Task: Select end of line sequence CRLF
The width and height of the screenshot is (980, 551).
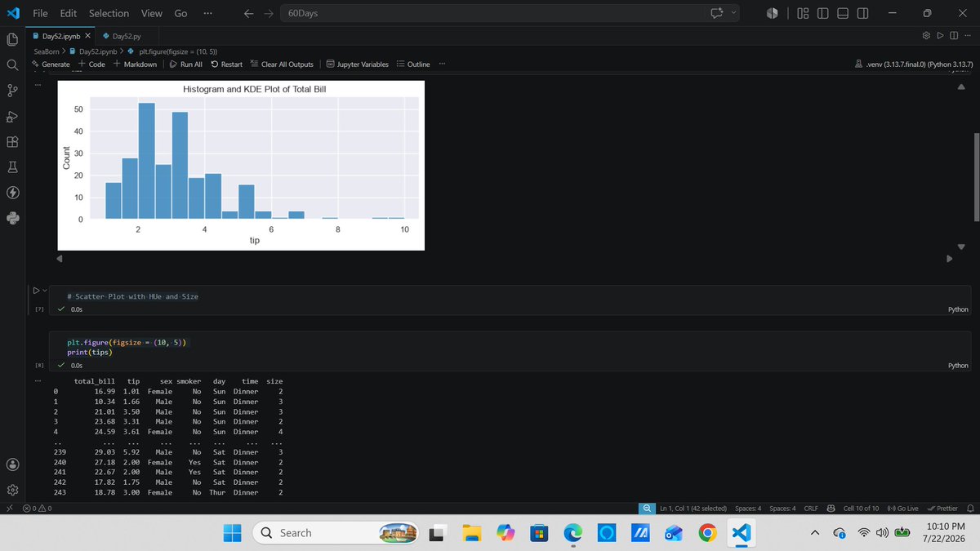Action: (x=811, y=509)
